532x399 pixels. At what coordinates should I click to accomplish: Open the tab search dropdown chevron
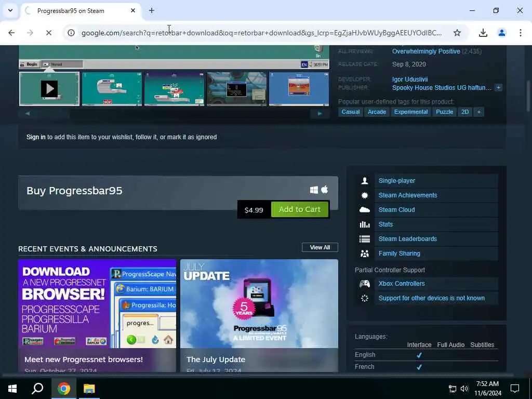click(x=10, y=10)
